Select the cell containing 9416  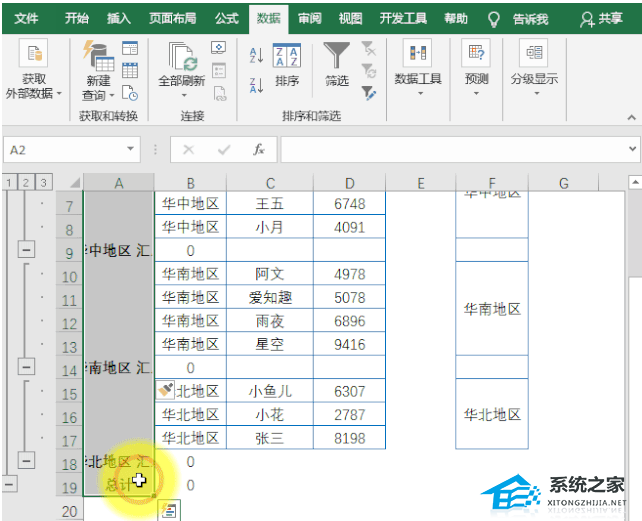(349, 344)
